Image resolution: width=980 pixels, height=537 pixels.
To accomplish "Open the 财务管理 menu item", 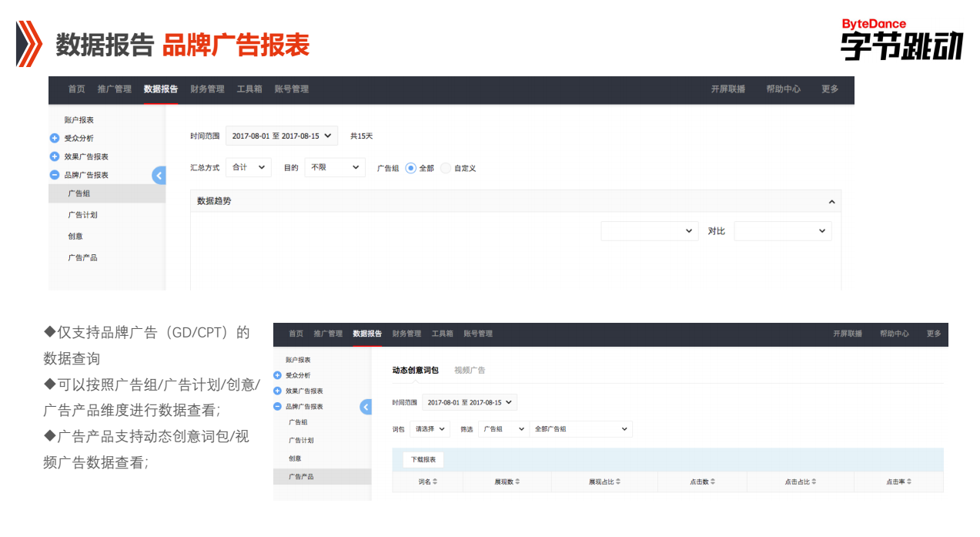I will click(x=206, y=89).
